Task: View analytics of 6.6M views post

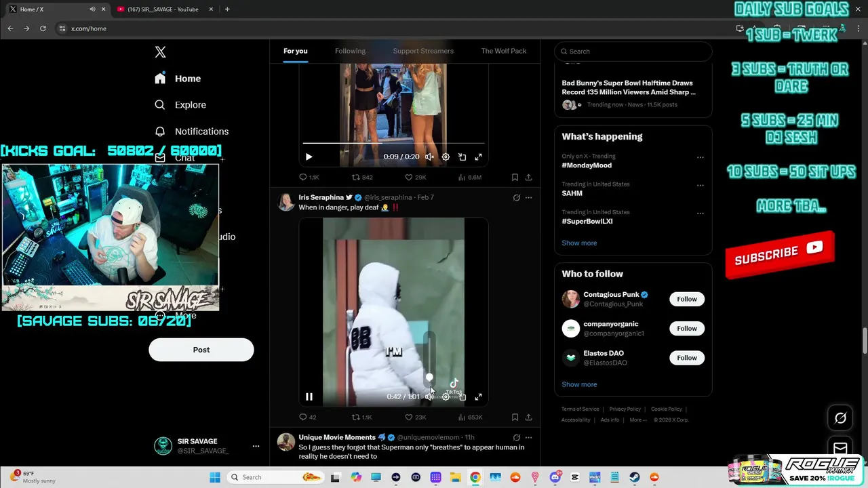Action: click(x=469, y=177)
